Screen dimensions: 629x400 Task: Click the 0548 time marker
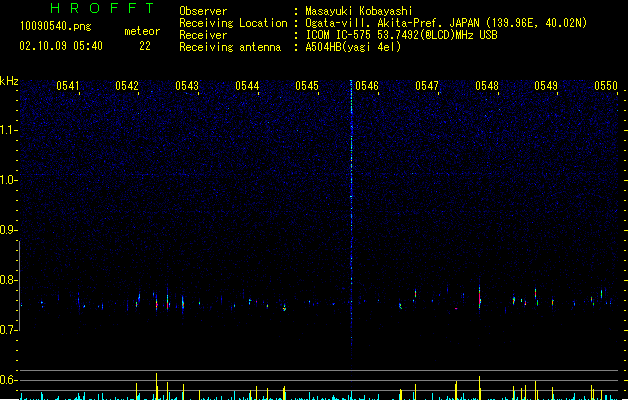487,86
